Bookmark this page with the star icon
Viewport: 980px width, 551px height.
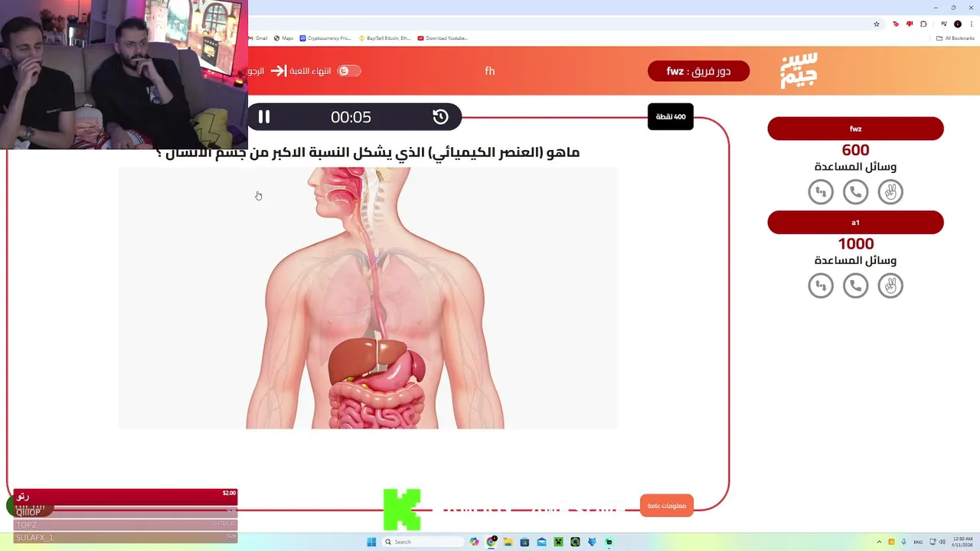coord(877,24)
